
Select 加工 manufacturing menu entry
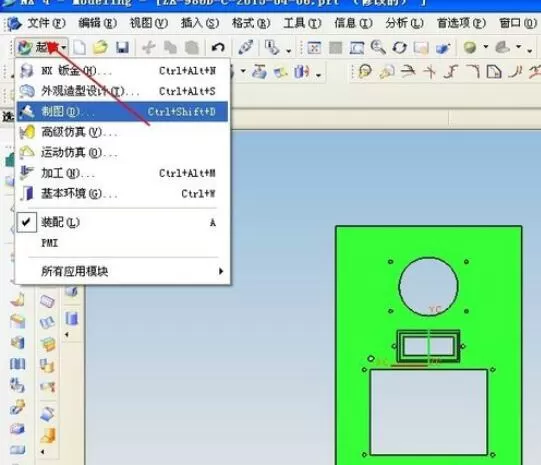[x=122, y=173]
